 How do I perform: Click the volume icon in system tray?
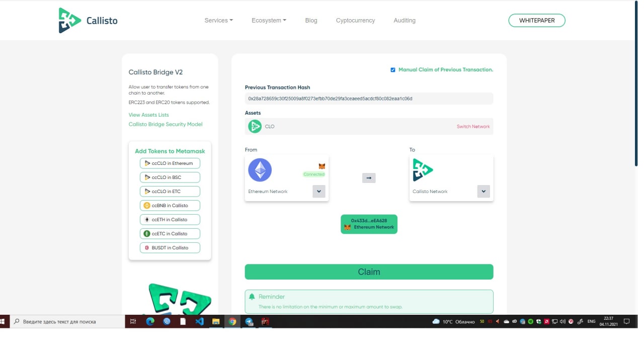(562, 321)
